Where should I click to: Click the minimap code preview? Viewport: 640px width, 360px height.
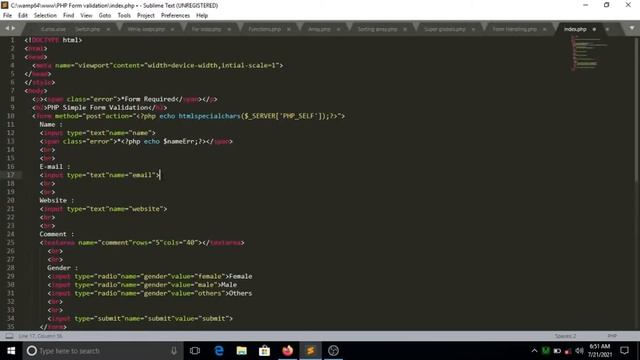588,53
